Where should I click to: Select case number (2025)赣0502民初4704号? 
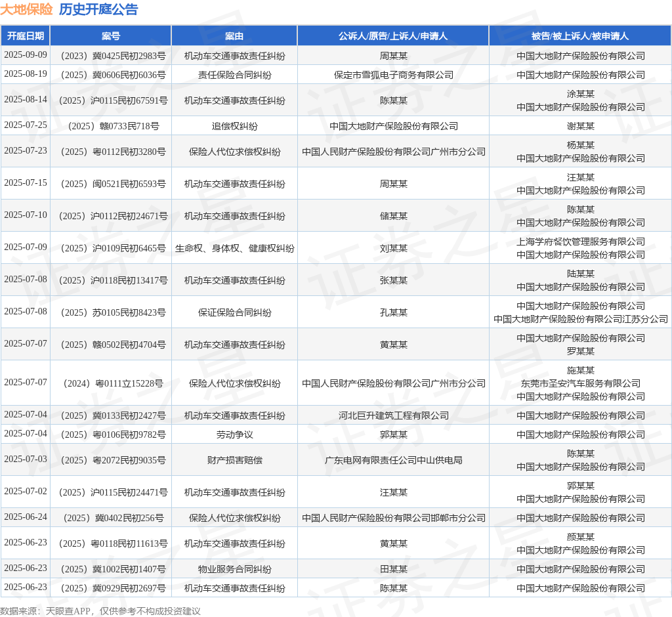(111, 345)
